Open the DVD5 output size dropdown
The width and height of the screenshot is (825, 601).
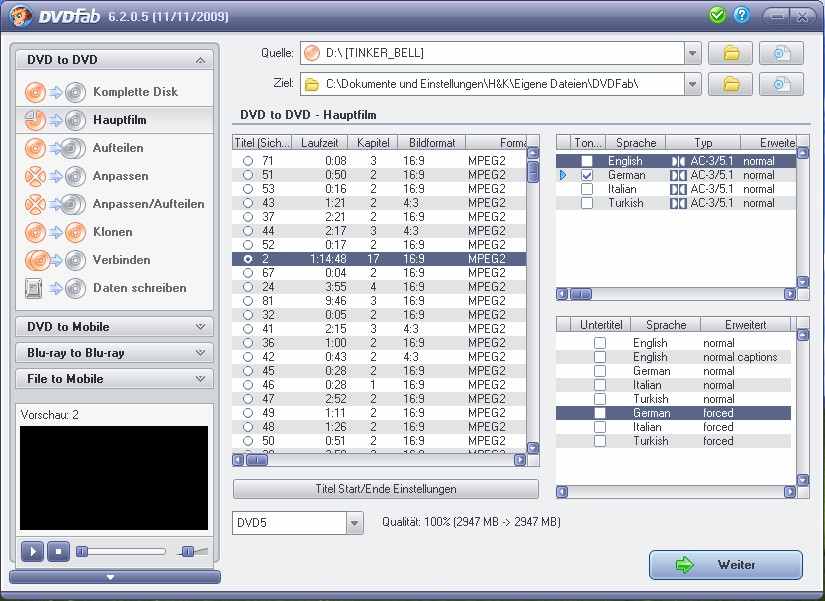(354, 523)
